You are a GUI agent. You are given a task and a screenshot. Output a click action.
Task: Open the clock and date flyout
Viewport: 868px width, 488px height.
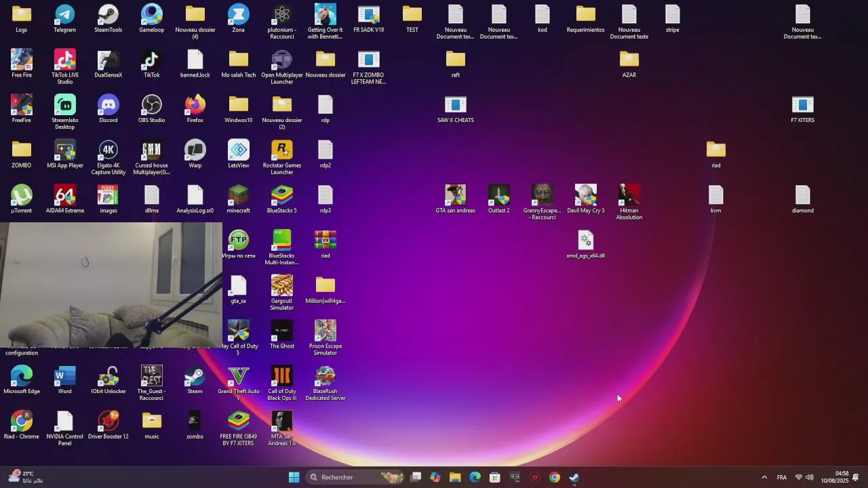(x=835, y=477)
